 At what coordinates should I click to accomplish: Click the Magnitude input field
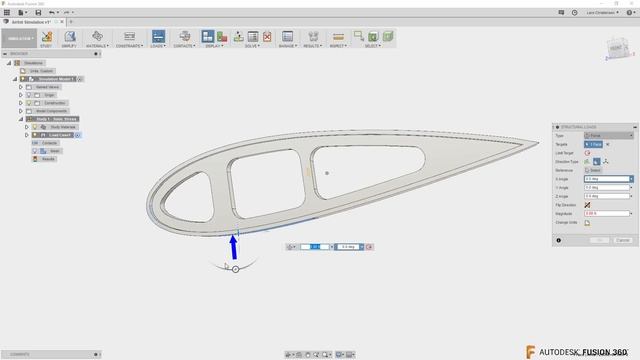click(x=607, y=213)
